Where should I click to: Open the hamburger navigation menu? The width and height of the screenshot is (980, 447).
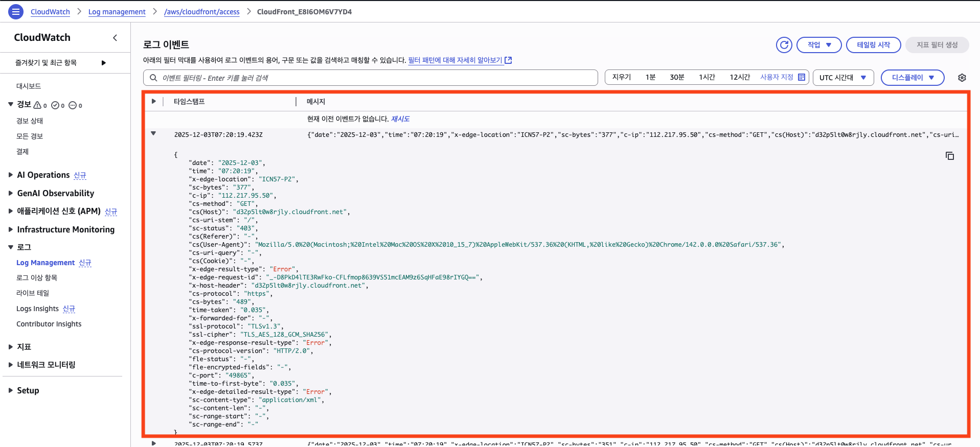(x=16, y=12)
